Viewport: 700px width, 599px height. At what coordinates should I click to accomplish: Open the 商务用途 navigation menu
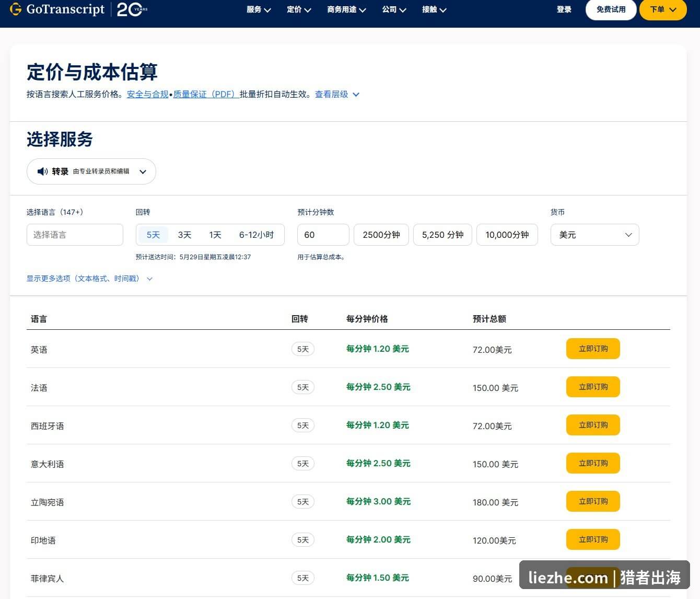click(346, 9)
